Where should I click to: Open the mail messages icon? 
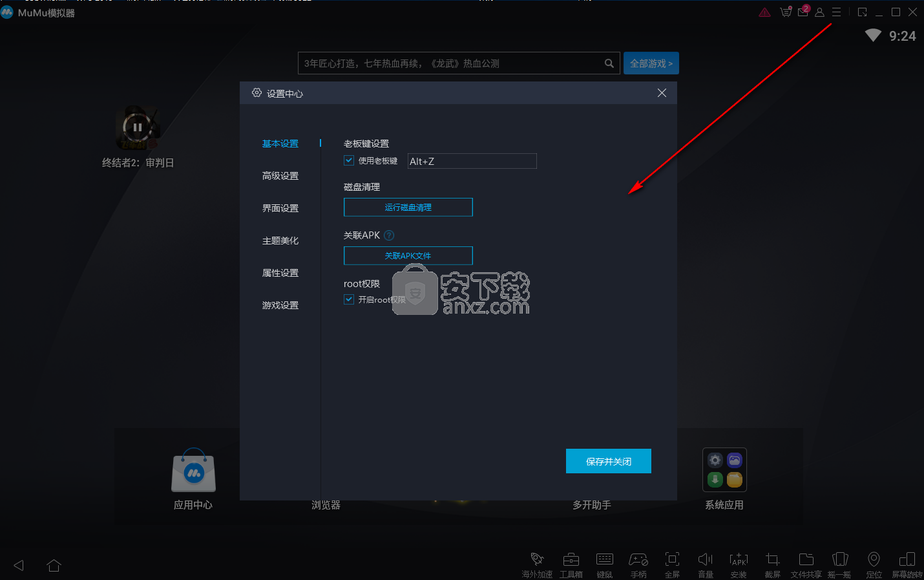(803, 12)
